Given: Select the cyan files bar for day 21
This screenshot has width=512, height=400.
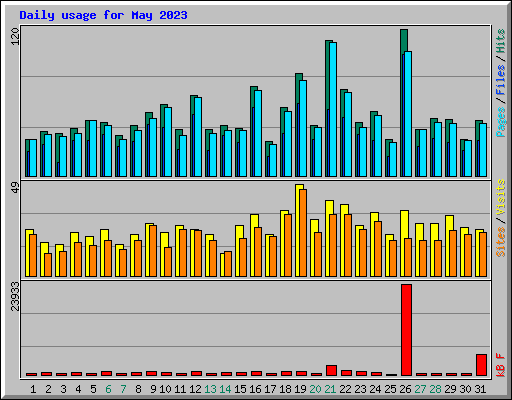Looking at the screenshot, I should (333, 109).
